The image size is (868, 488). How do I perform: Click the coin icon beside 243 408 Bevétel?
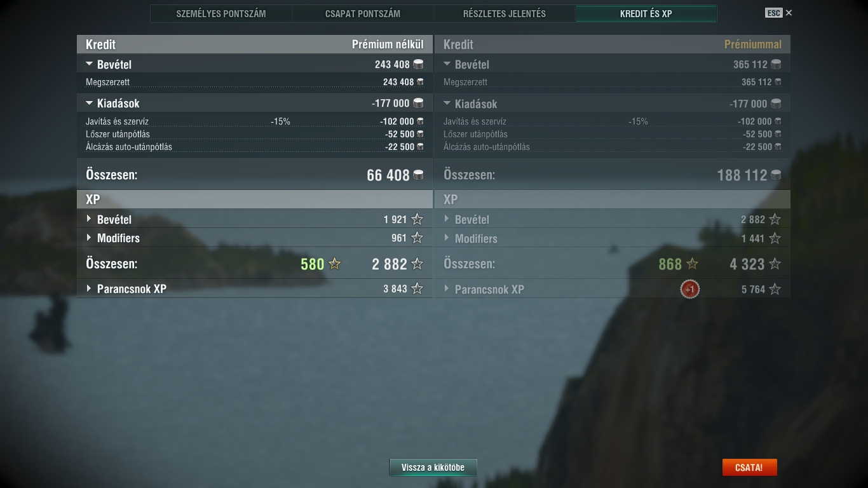(x=418, y=64)
